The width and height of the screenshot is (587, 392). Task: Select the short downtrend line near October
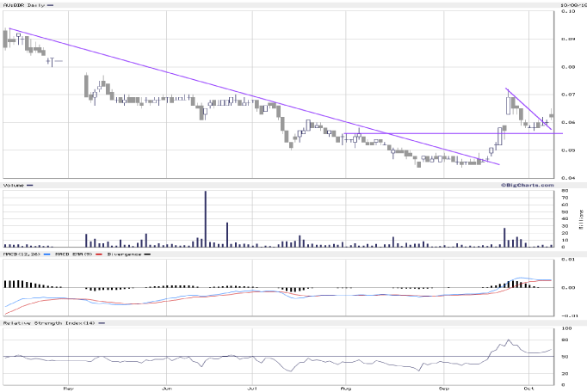point(527,104)
